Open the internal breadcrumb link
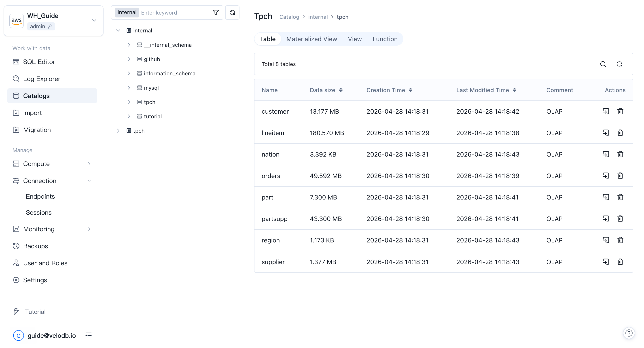 coord(318,17)
